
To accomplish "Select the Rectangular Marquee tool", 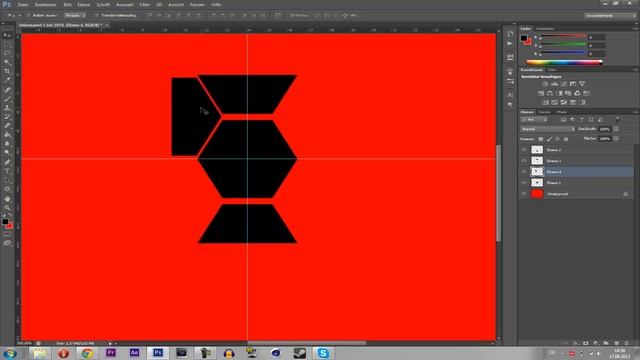I will [x=7, y=44].
